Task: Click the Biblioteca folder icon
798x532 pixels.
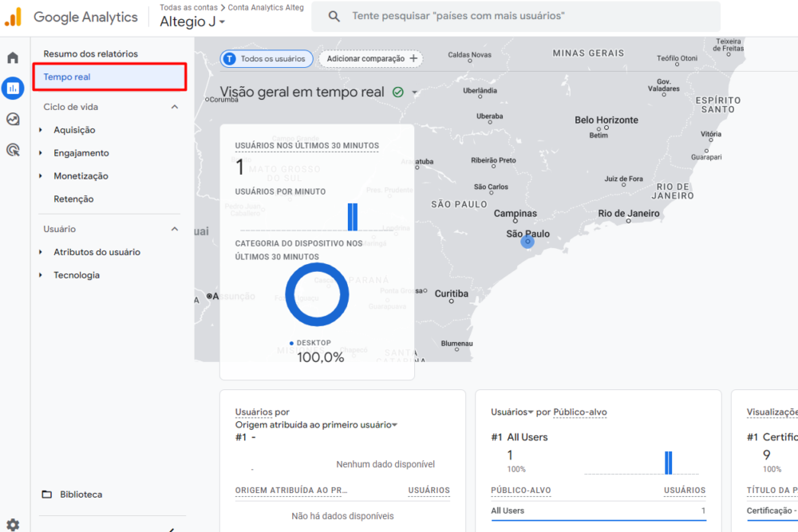Action: tap(47, 495)
